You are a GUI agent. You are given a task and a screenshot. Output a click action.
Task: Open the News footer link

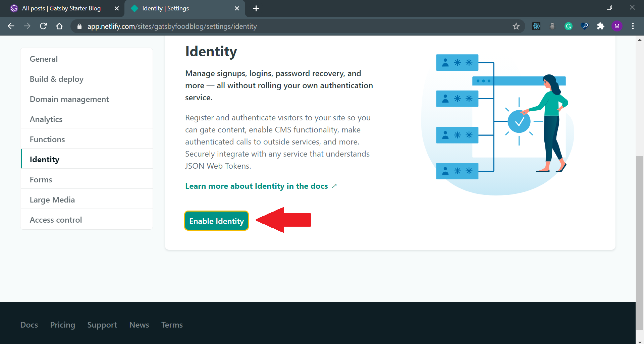[x=139, y=325]
